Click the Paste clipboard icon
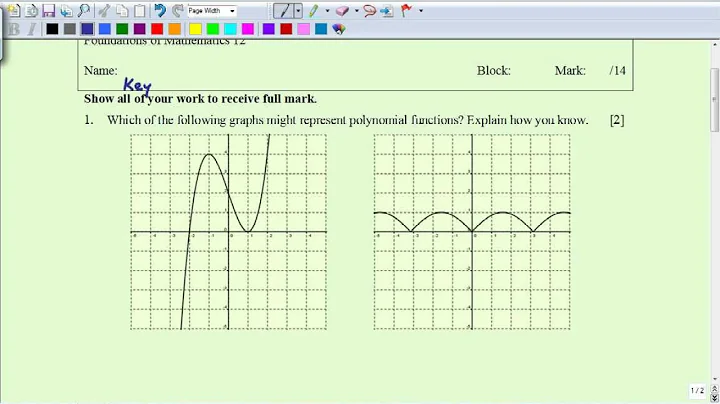720x404 pixels. (x=140, y=11)
